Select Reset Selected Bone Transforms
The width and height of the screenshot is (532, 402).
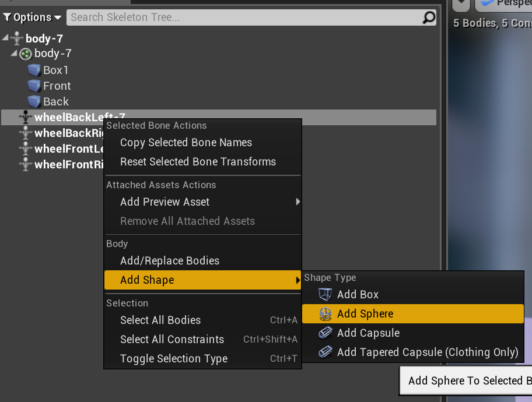198,162
